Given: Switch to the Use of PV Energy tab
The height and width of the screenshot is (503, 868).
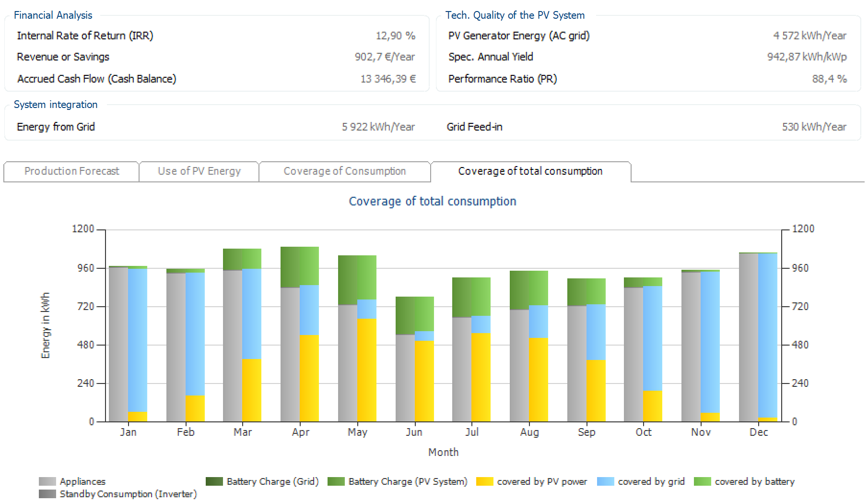Looking at the screenshot, I should click(199, 171).
